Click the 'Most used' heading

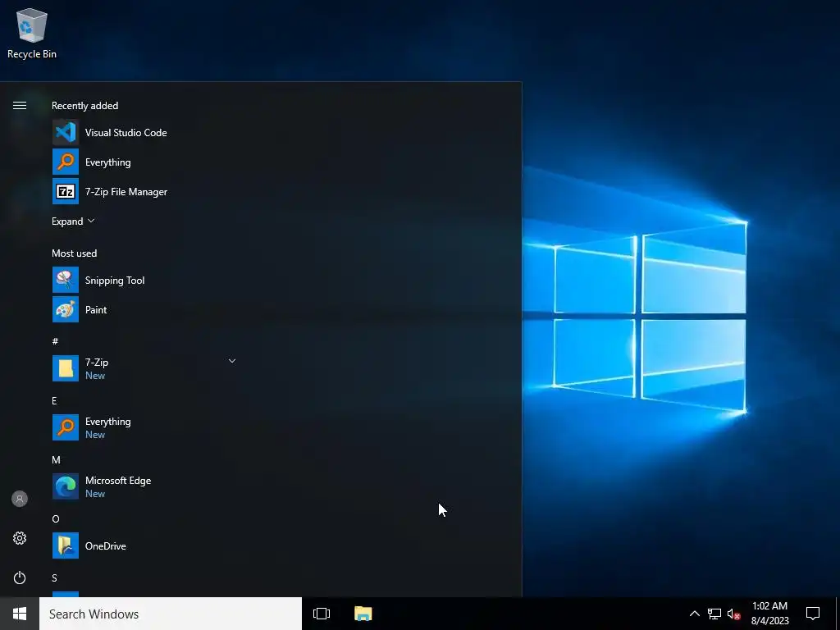tap(74, 253)
